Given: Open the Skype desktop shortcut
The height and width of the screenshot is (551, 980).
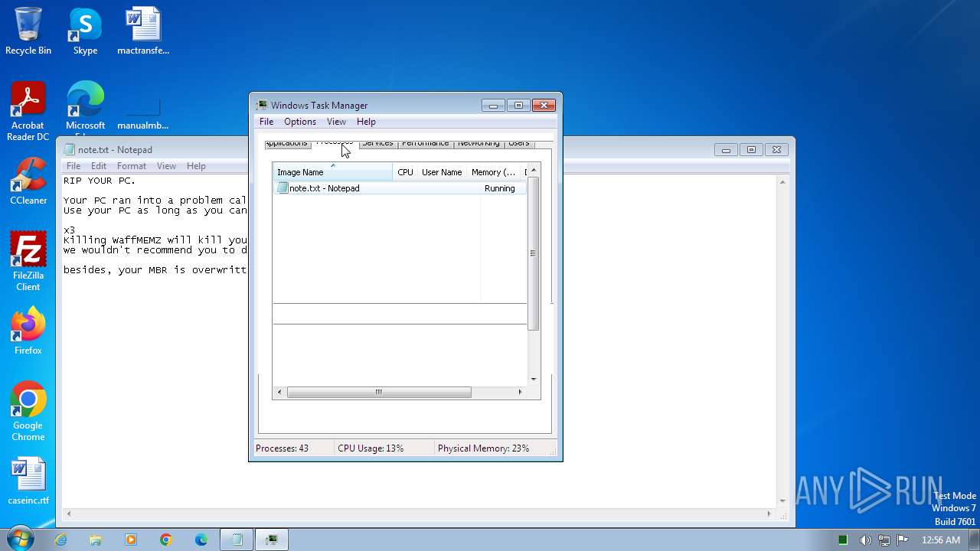Looking at the screenshot, I should click(x=85, y=31).
